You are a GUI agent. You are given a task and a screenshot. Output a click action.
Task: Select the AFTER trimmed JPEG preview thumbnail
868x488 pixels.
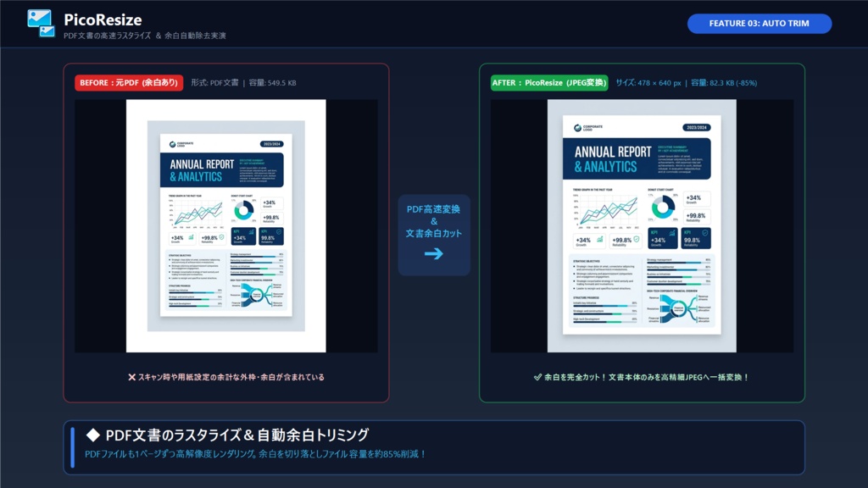642,225
